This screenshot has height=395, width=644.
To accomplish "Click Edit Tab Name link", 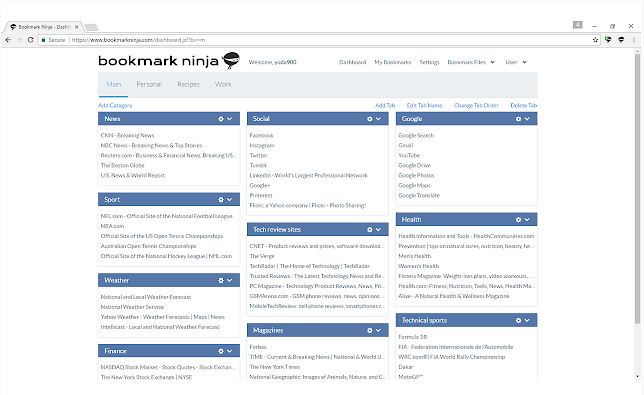I will pos(424,106).
